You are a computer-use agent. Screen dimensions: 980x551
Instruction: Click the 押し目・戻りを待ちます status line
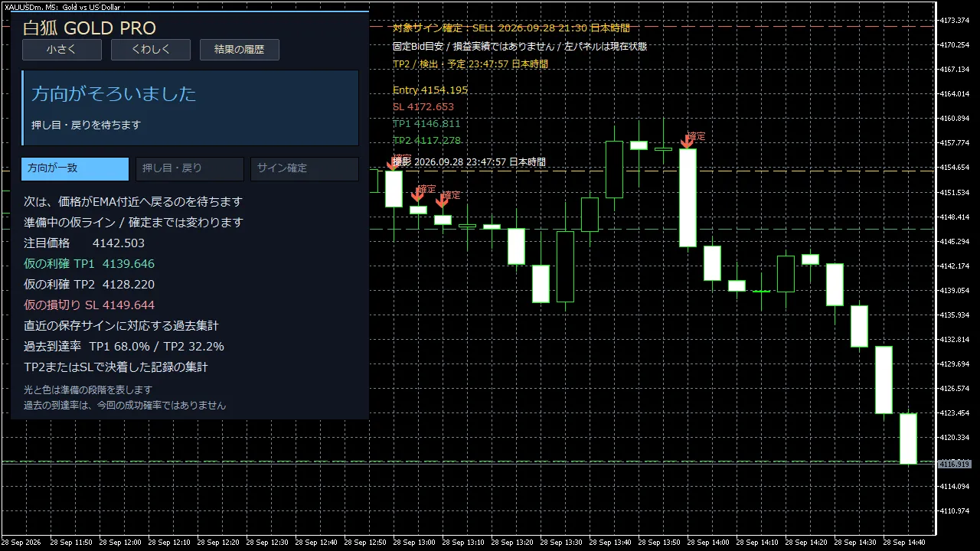tap(86, 125)
